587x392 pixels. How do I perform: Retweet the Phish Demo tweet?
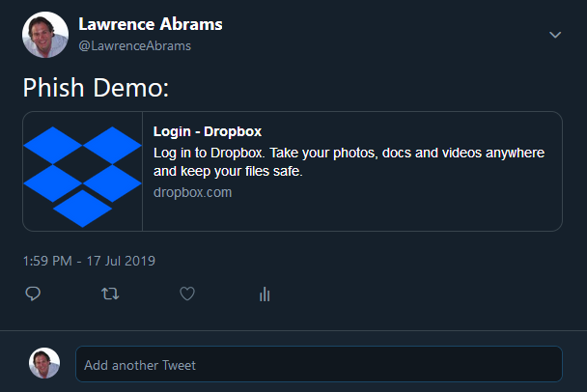[x=110, y=294]
